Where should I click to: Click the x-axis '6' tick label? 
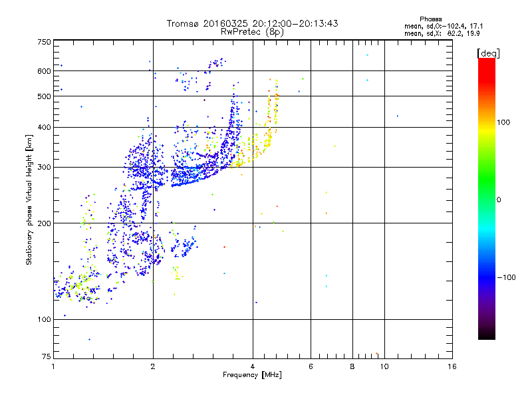click(311, 366)
